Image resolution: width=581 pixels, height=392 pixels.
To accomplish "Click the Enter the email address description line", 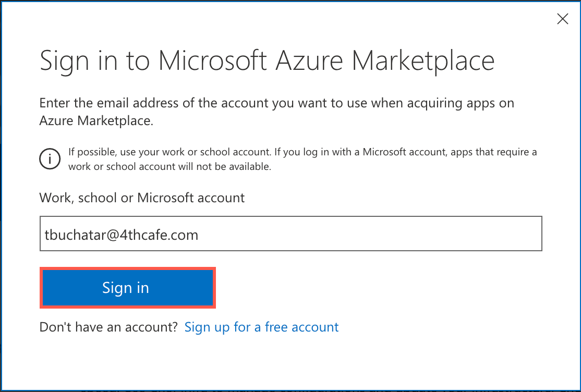I will coord(276,103).
